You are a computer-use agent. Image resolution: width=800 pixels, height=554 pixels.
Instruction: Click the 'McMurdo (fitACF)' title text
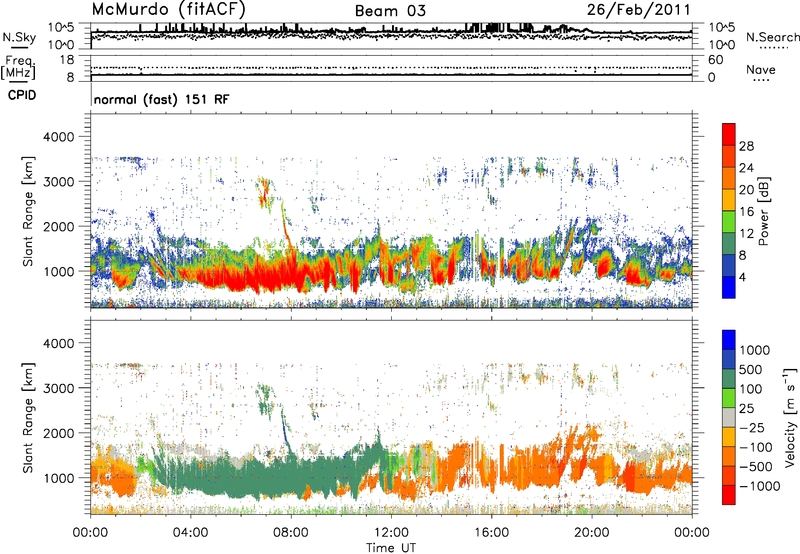pos(168,9)
